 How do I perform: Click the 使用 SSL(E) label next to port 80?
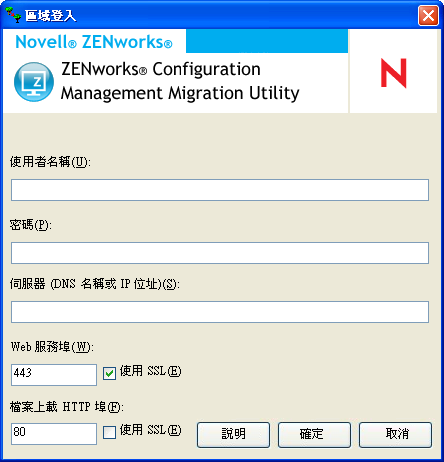point(150,430)
